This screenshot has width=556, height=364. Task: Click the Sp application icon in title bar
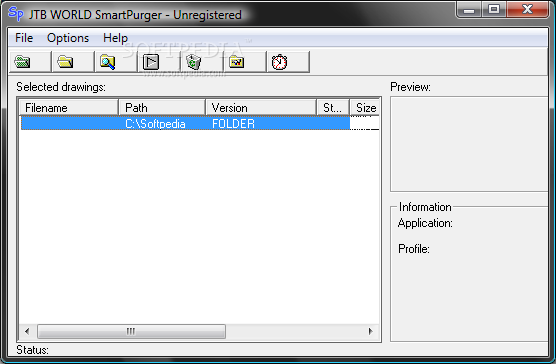[16, 14]
